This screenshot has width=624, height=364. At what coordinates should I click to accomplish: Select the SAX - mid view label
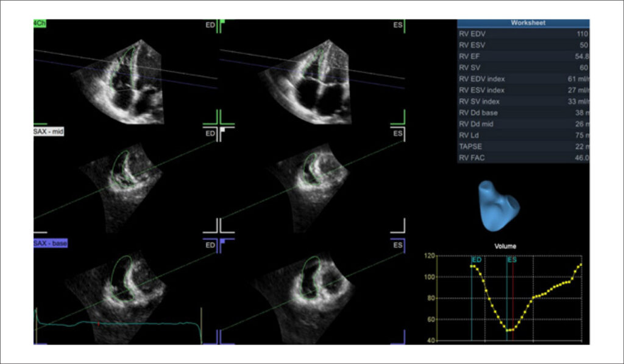[49, 131]
